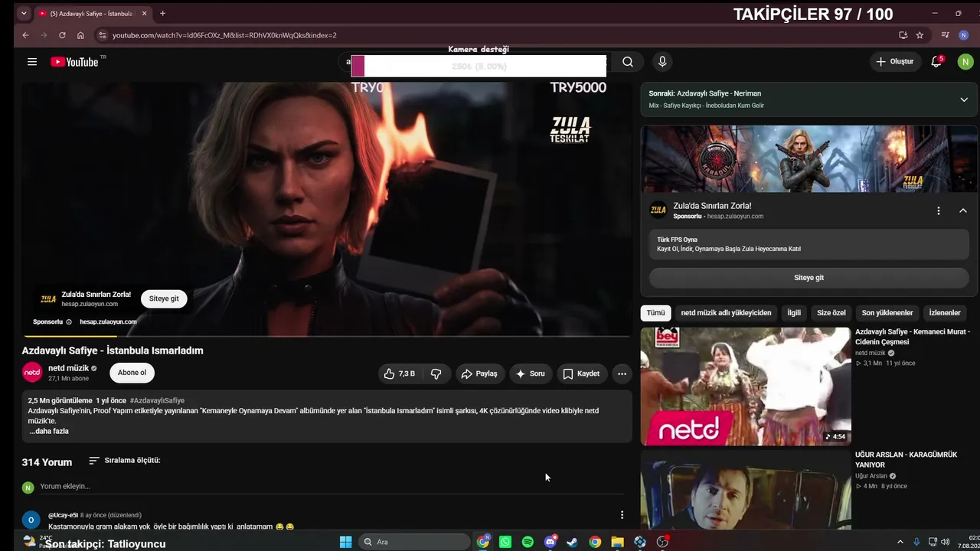980x551 pixels.
Task: Open options for Zula sponsored card
Action: coord(939,210)
